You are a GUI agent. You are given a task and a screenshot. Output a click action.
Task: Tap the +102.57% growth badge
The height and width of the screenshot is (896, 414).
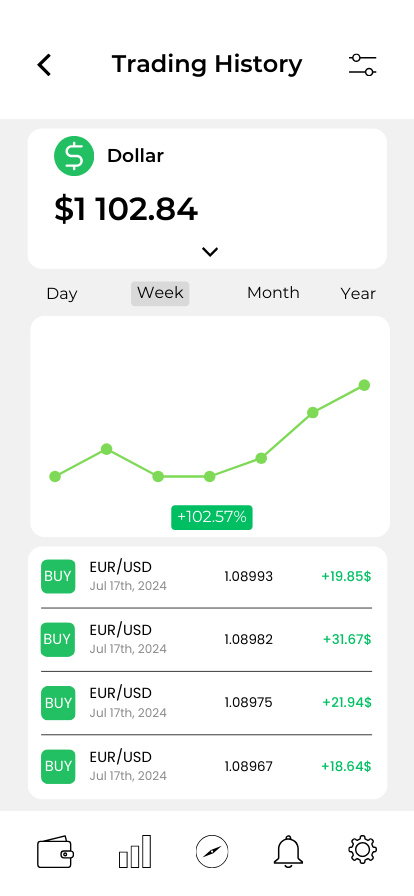coord(212,518)
